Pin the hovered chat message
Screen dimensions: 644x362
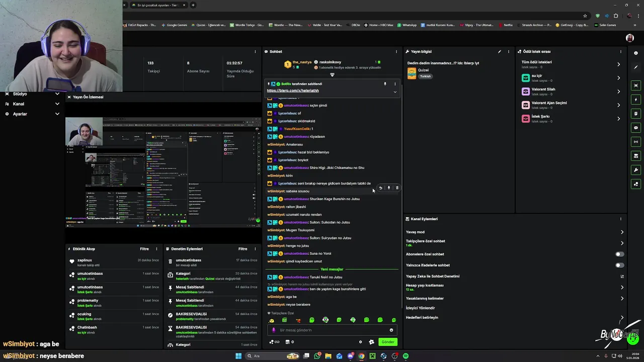(x=388, y=188)
